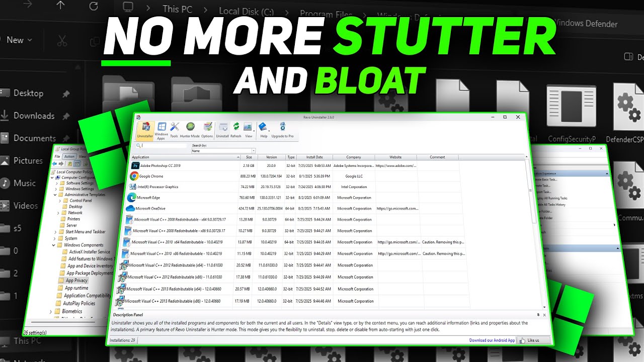The height and width of the screenshot is (362, 644).
Task: Click Upgrade to Pro in toolbar
Action: (283, 130)
